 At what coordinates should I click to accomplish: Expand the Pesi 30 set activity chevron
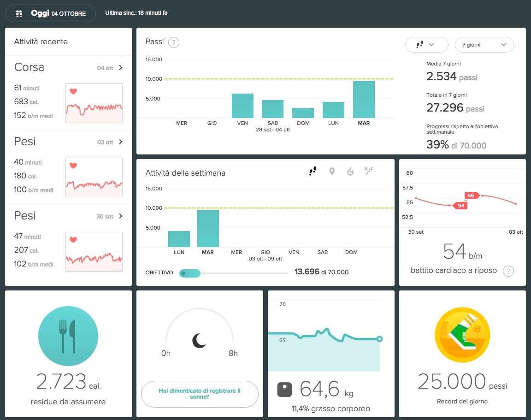[x=121, y=216]
